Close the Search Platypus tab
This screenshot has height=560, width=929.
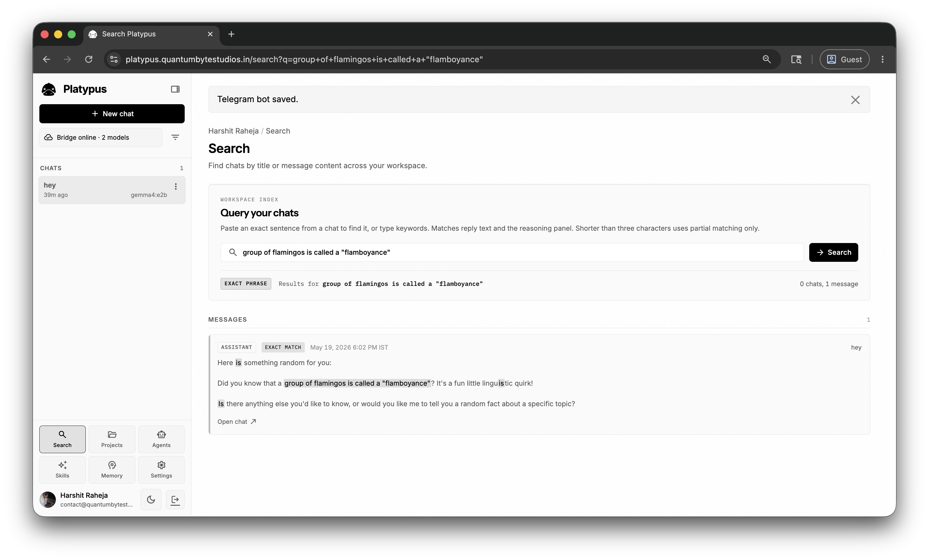(x=210, y=34)
